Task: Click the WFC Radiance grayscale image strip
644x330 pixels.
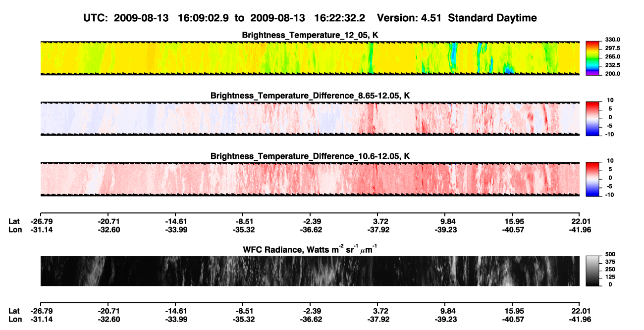Action: click(310, 271)
